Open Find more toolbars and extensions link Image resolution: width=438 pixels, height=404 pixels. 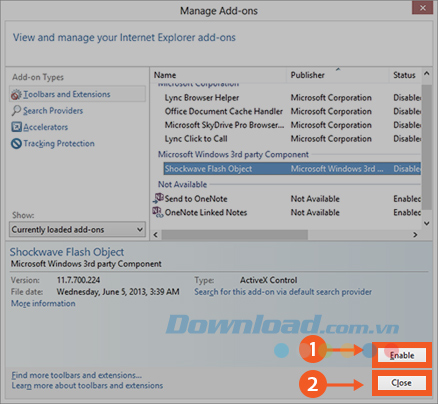(x=77, y=375)
